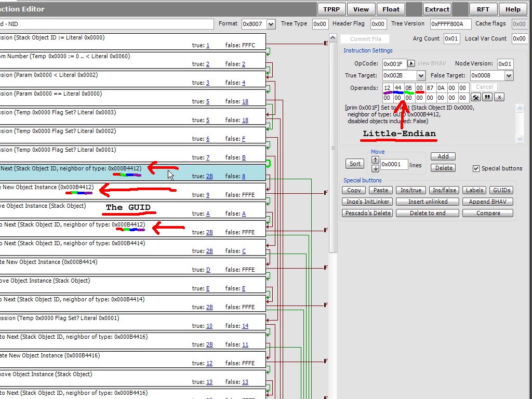Screen dimensions: 532x399
Task: Click the Extract button
Action: 437,9
